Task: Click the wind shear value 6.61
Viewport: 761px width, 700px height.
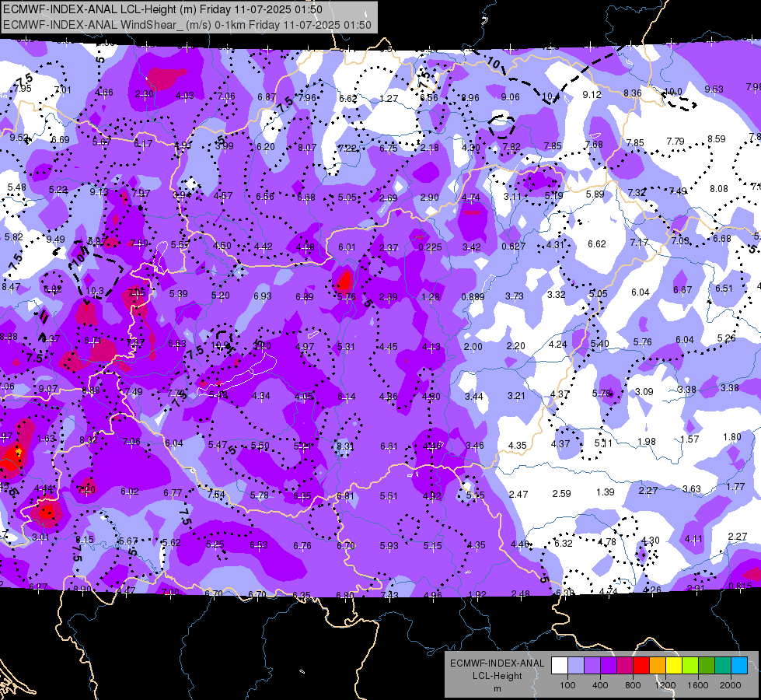Action: [389, 446]
